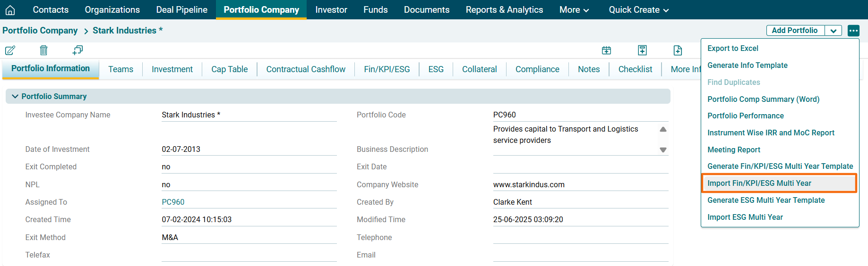
Task: Click the add calendar event icon
Action: pos(606,50)
